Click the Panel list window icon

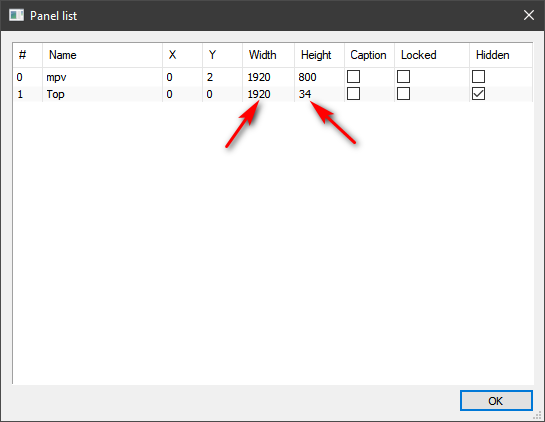point(16,15)
